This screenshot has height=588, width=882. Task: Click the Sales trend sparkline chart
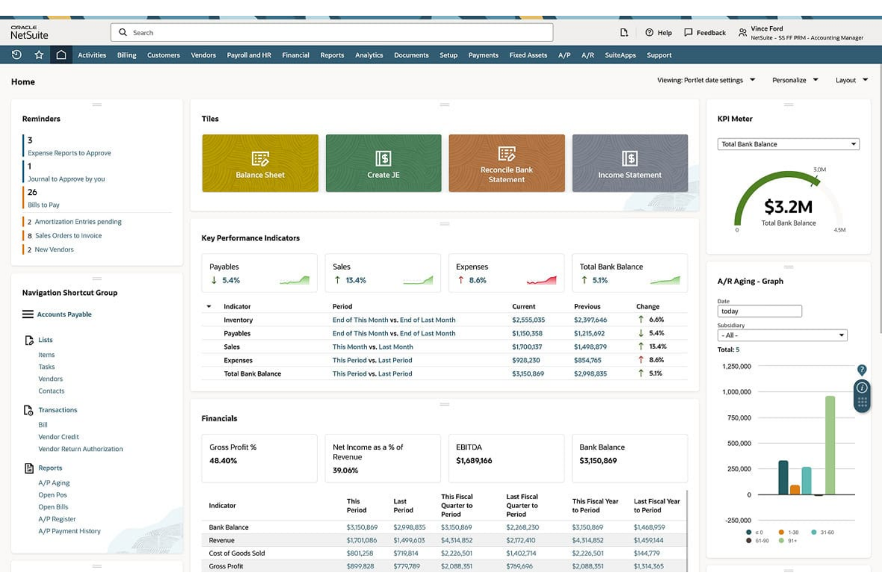pyautogui.click(x=418, y=280)
